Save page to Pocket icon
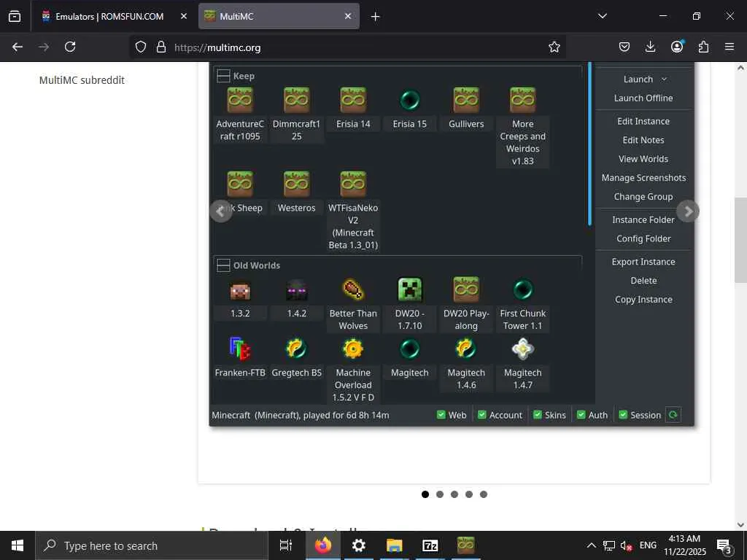 click(x=624, y=47)
